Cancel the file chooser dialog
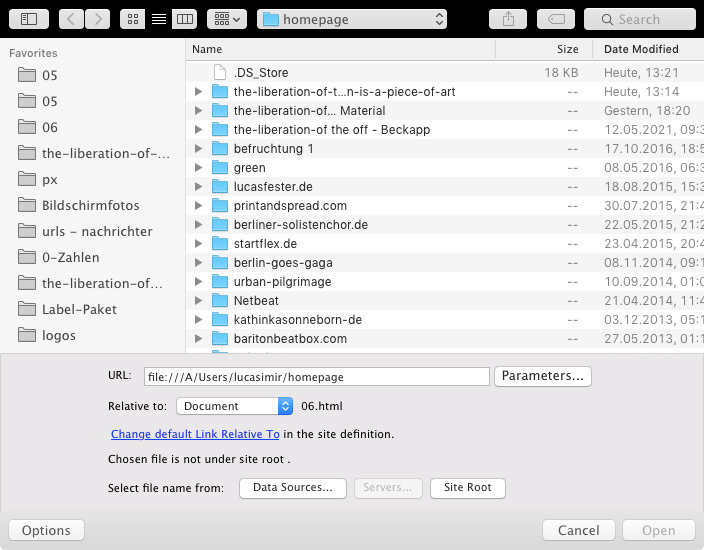The image size is (704, 550). click(x=578, y=531)
